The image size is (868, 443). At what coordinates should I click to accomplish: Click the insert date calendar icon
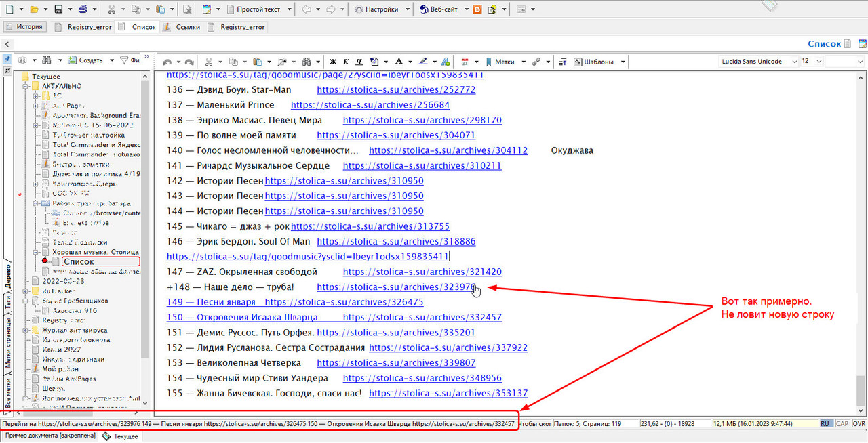[x=465, y=62]
